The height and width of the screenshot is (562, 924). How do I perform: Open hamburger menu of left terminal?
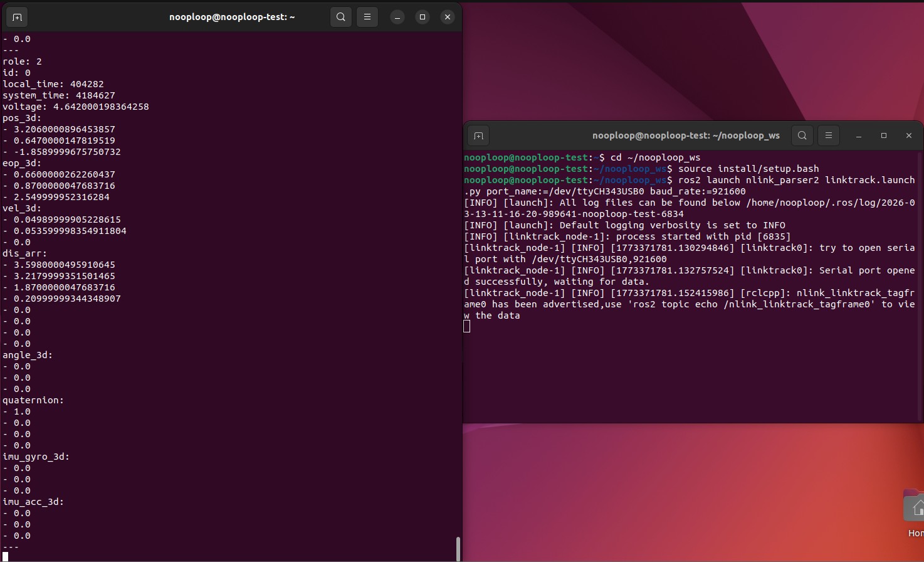coord(367,17)
